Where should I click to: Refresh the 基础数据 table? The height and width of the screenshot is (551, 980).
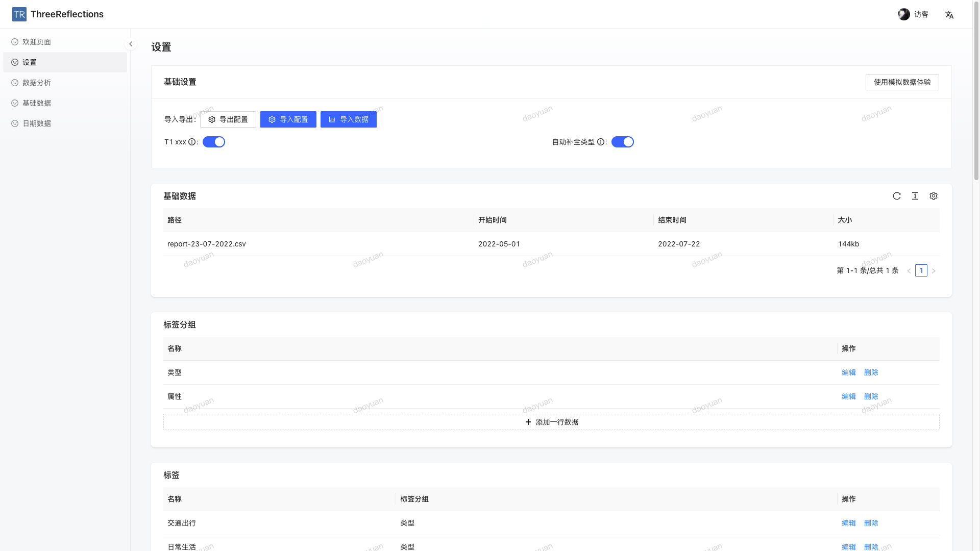897,196
